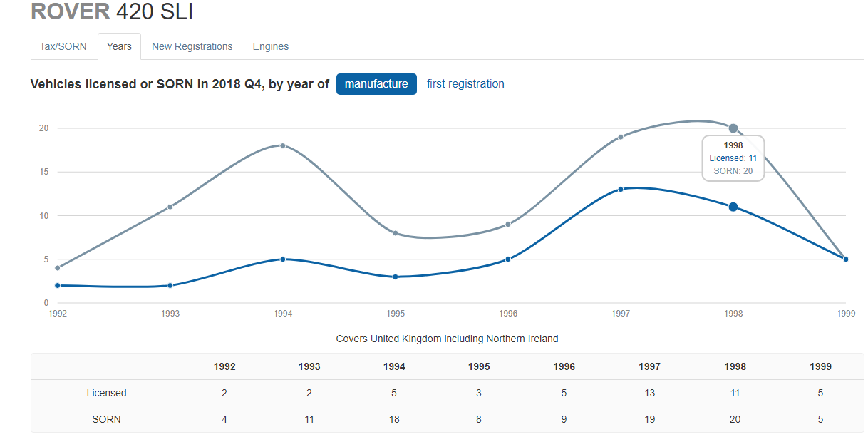The width and height of the screenshot is (868, 437).
Task: Click the 1997 table column header
Action: (x=649, y=366)
